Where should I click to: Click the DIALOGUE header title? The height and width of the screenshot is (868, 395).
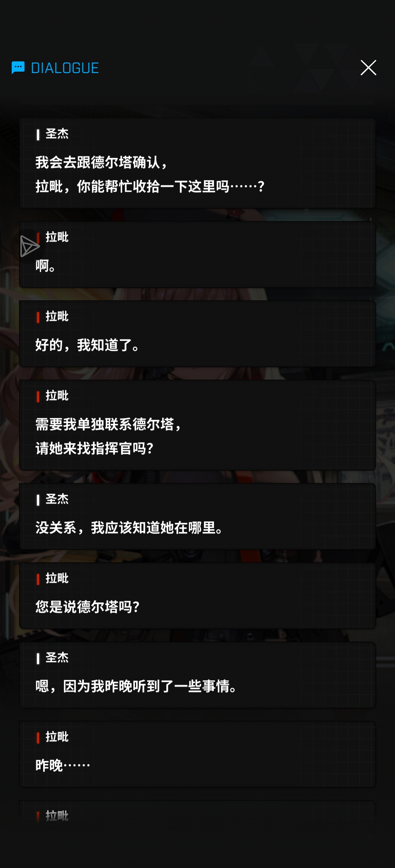pyautogui.click(x=65, y=68)
